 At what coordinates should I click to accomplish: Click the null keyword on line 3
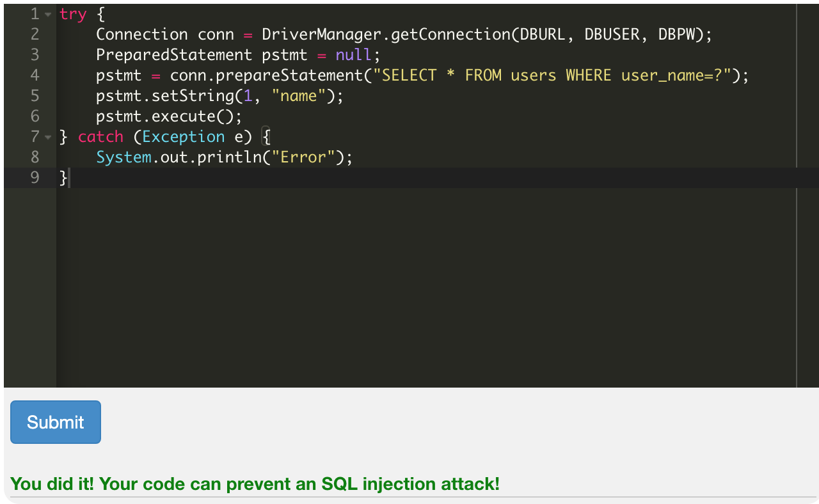[353, 54]
